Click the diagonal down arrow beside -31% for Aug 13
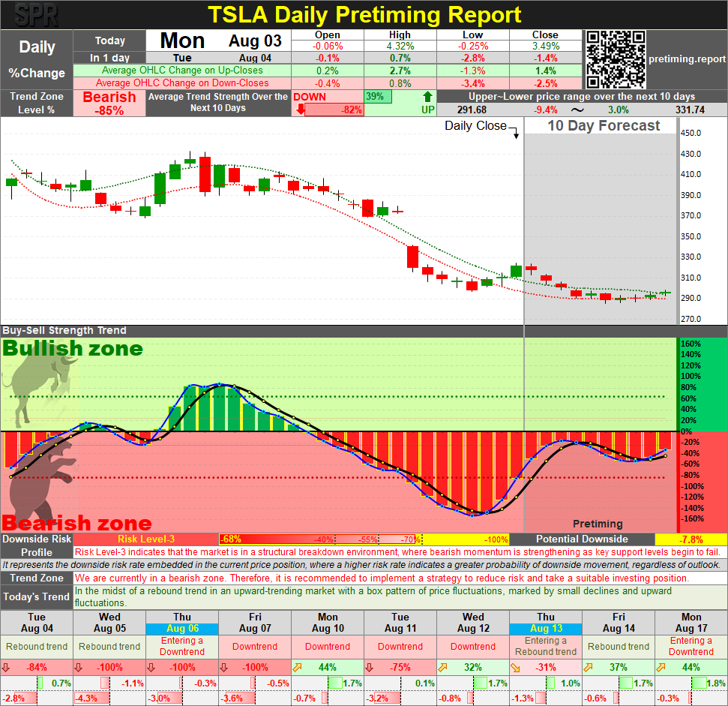Image resolution: width=728 pixels, height=706 pixels. pyautogui.click(x=515, y=668)
